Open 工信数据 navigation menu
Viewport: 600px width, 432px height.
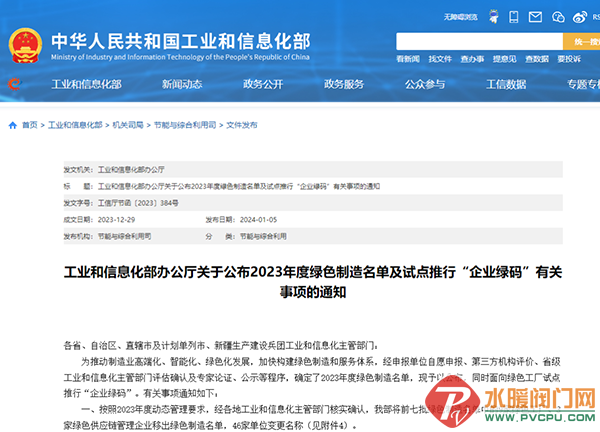pos(506,84)
